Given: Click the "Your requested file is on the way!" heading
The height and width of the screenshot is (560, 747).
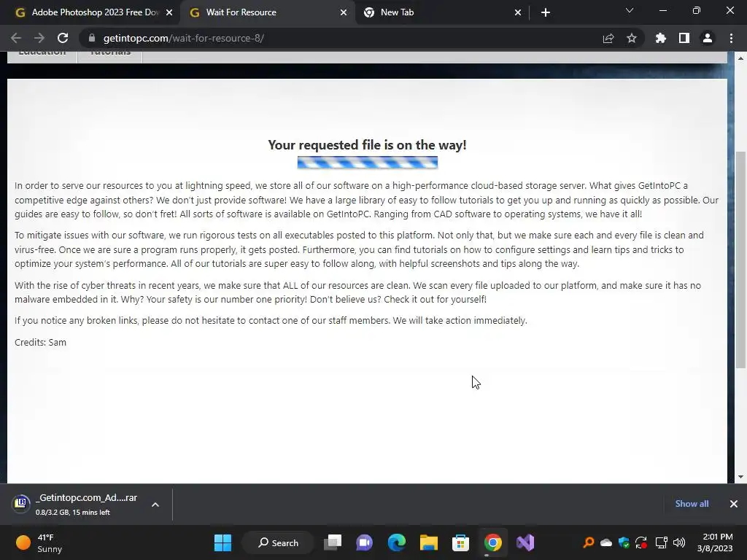Looking at the screenshot, I should point(368,145).
